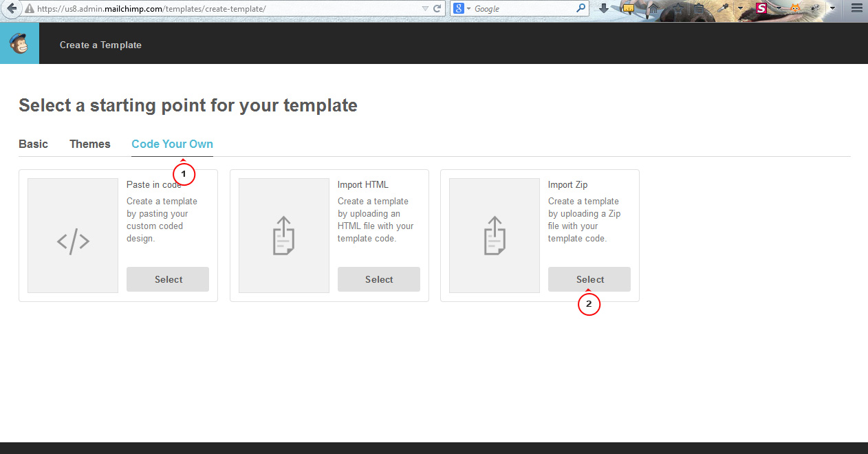Click the orange cat extension icon
The width and height of the screenshot is (868, 454).
[x=794, y=8]
